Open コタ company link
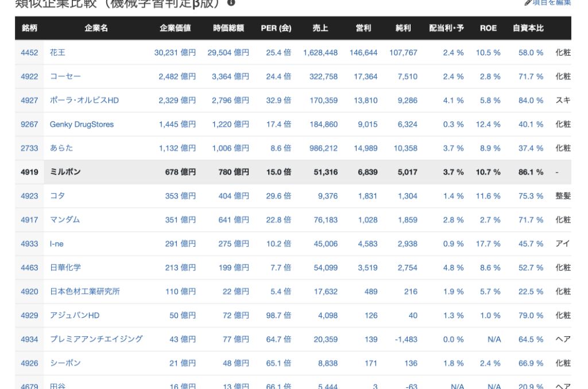Screen dimensions: 588x389 [x=57, y=196]
